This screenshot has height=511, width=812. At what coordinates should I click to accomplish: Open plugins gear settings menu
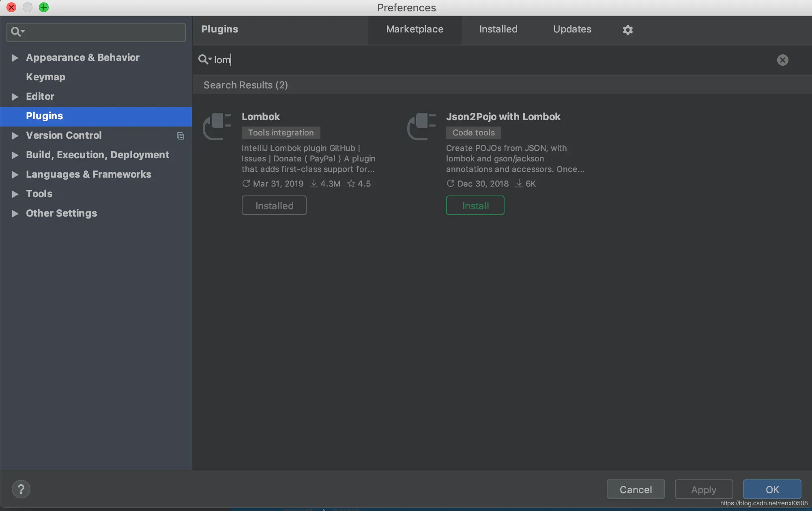(627, 30)
